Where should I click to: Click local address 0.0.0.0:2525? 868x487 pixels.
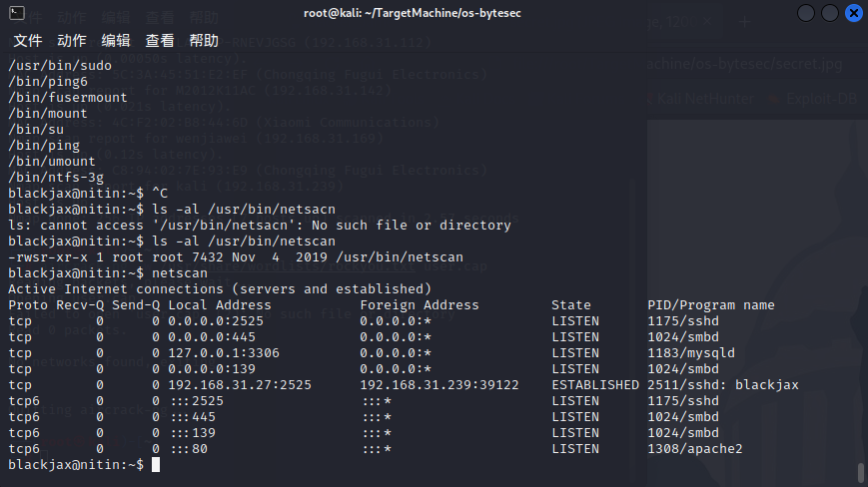[216, 321]
